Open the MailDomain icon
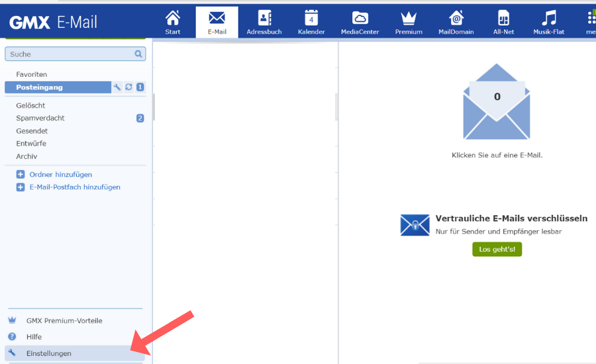 click(x=456, y=19)
